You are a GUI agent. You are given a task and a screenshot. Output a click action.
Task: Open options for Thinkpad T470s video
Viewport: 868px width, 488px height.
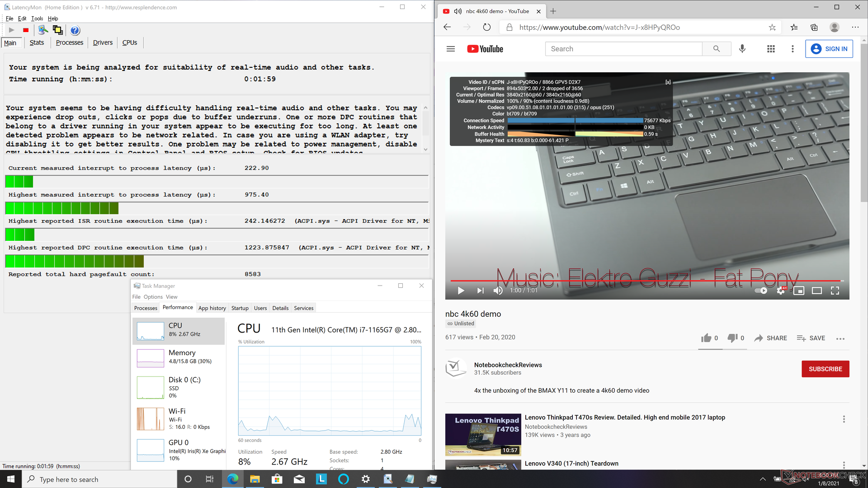844,419
